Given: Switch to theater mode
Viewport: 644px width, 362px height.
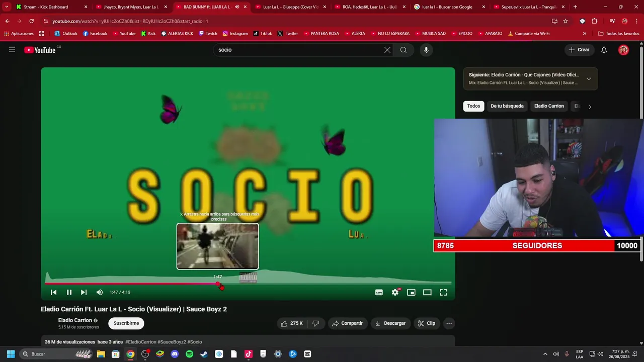Looking at the screenshot, I should (427, 292).
